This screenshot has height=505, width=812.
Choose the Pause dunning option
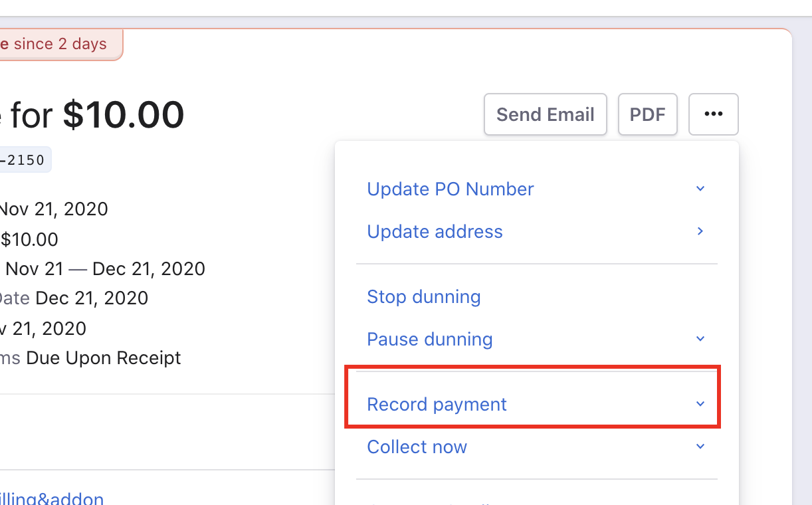coord(429,340)
